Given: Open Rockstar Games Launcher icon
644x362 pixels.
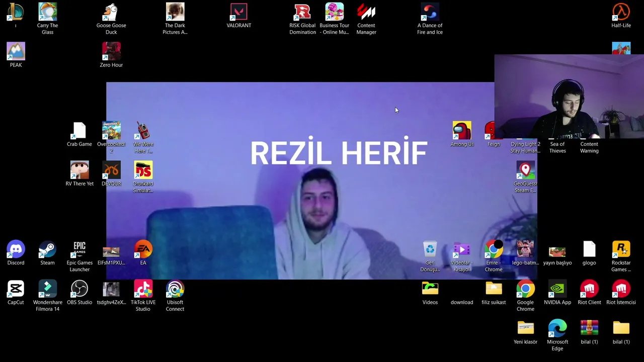Looking at the screenshot, I should coord(621,249).
